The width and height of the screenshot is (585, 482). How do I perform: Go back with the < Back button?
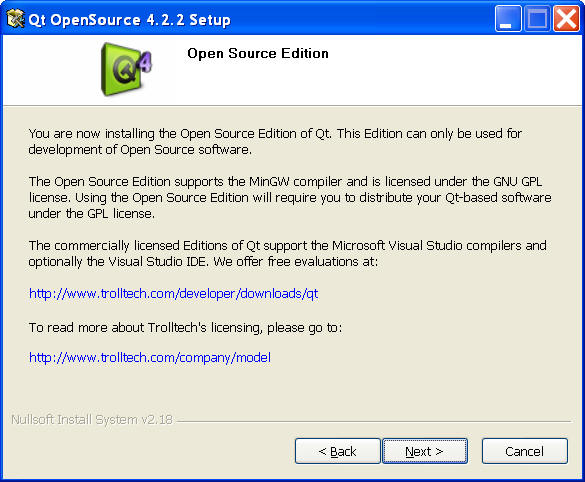click(x=337, y=451)
